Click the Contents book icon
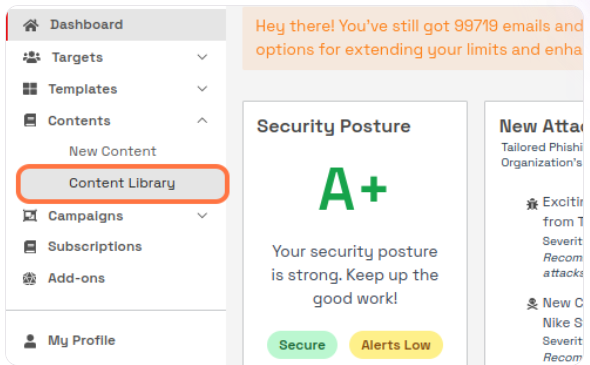Viewport: 590px width, 365px height. pos(30,120)
